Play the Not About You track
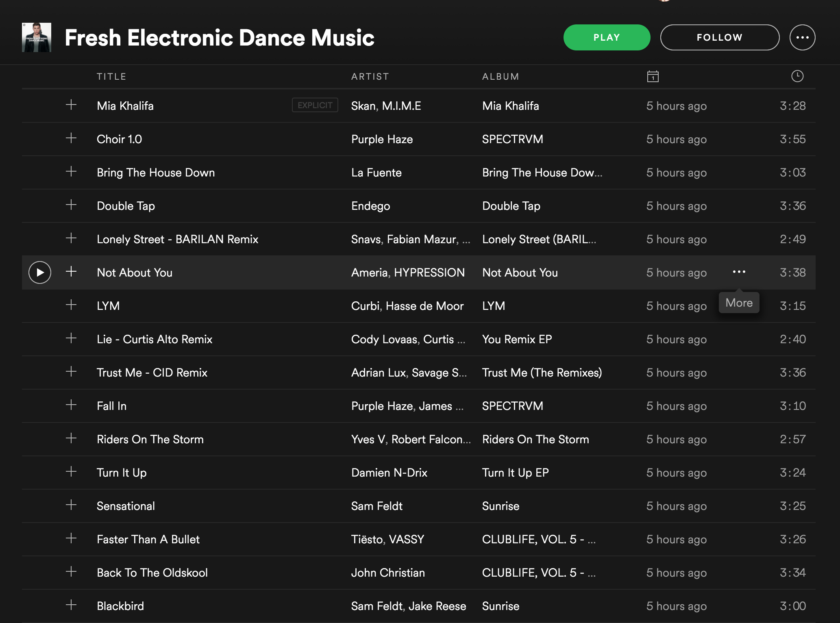 [x=40, y=272]
